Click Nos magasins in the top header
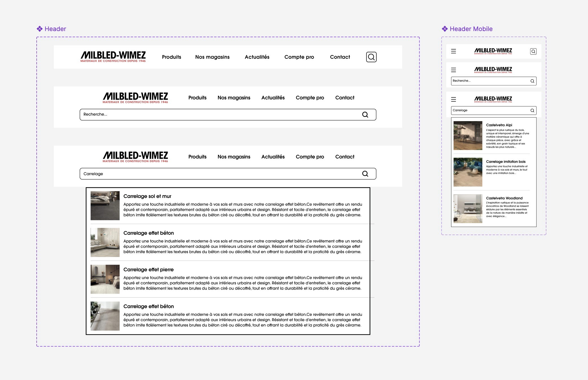The image size is (588, 380). (x=212, y=57)
